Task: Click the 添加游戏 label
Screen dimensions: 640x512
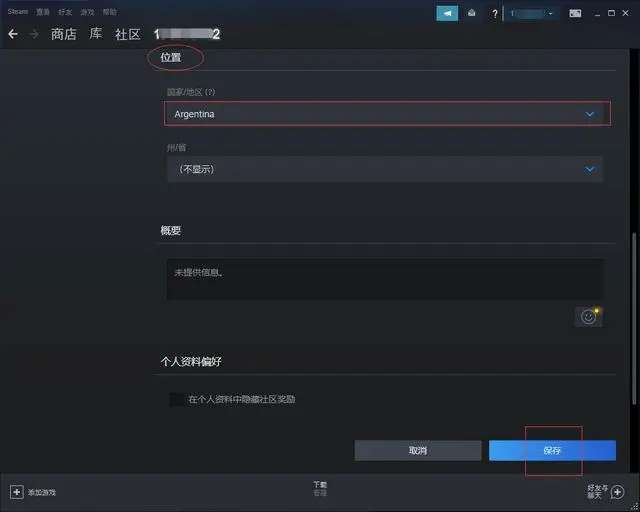Action: click(x=42, y=492)
